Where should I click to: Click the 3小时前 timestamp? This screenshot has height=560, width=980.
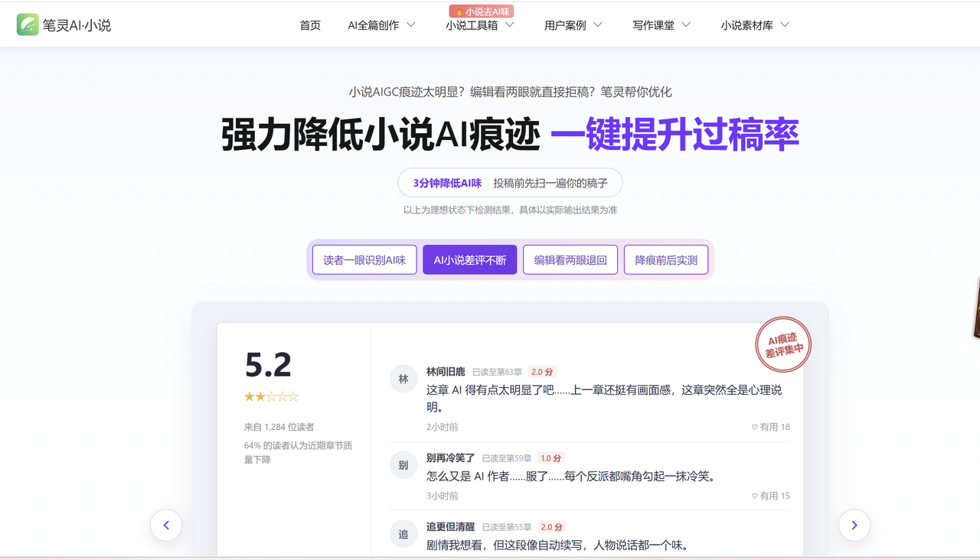pyautogui.click(x=443, y=496)
